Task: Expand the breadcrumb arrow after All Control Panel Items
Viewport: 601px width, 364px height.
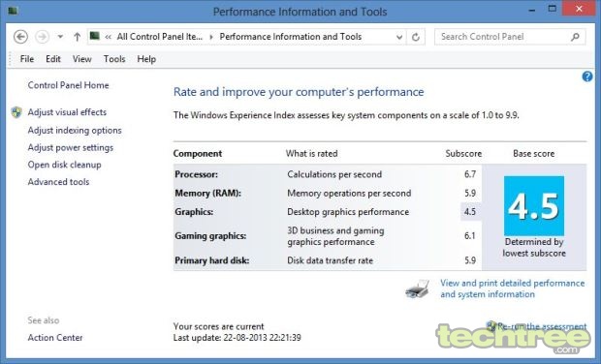Action: tap(210, 37)
